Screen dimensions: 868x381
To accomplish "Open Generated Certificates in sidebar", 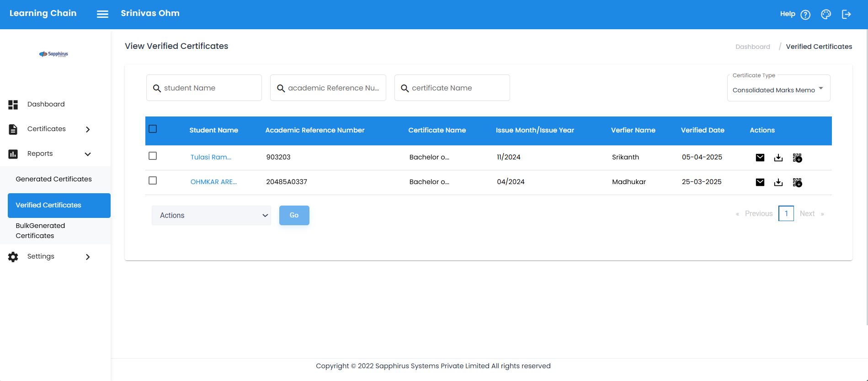I will point(53,179).
